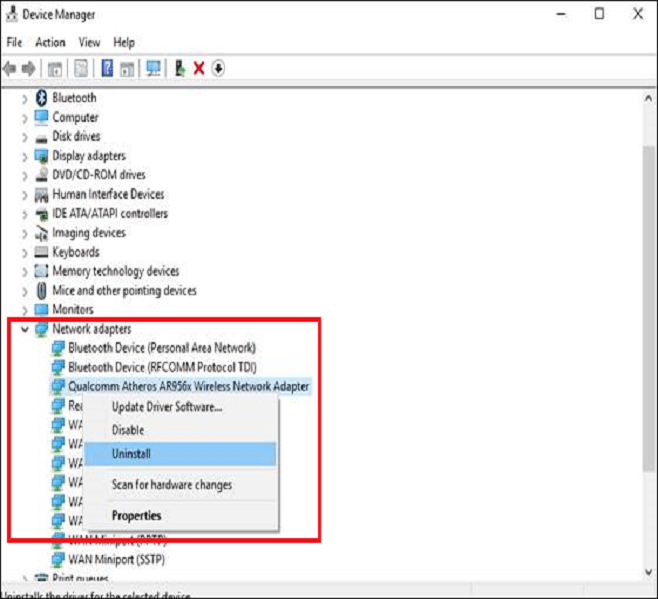
Task: Click the Properties sheet toolbar icon
Action: [81, 68]
